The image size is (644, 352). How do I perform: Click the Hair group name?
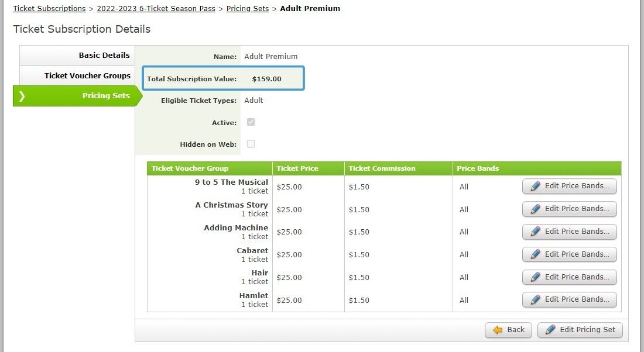coord(259,273)
